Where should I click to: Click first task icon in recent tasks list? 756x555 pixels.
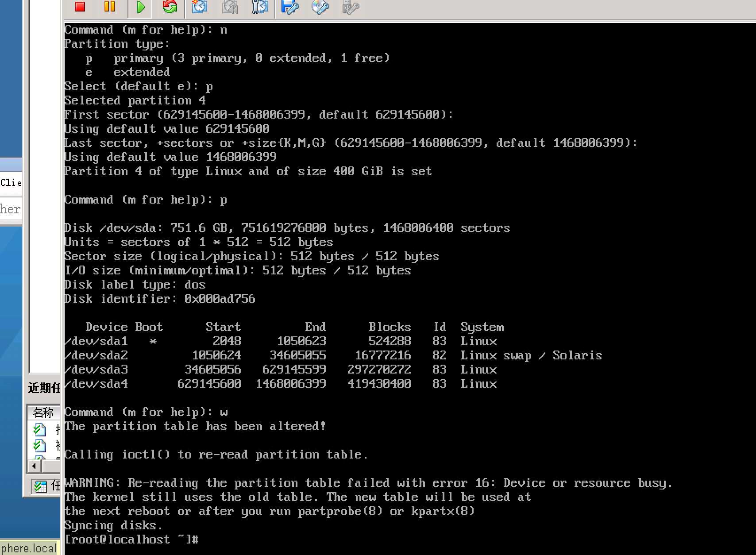point(40,429)
